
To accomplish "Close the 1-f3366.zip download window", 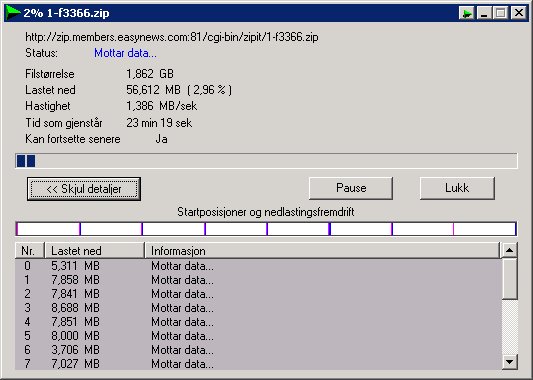I will click(x=519, y=13).
